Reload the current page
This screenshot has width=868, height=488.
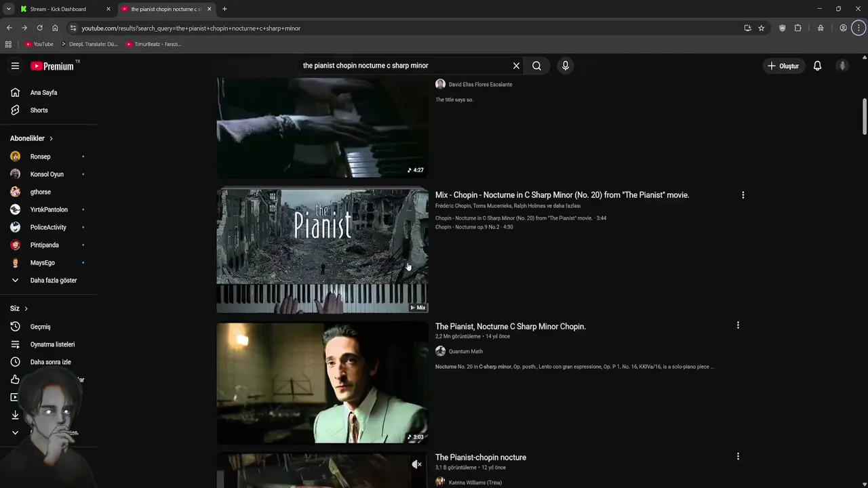pyautogui.click(x=39, y=28)
